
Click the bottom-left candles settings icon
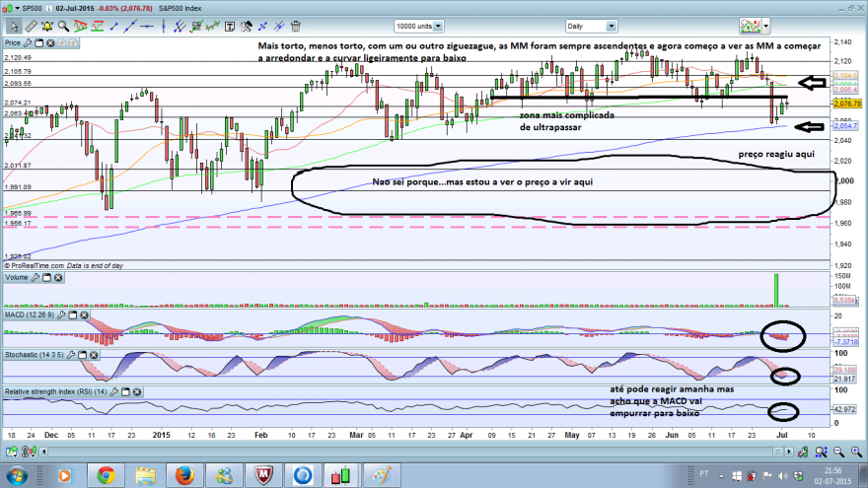pos(28,453)
